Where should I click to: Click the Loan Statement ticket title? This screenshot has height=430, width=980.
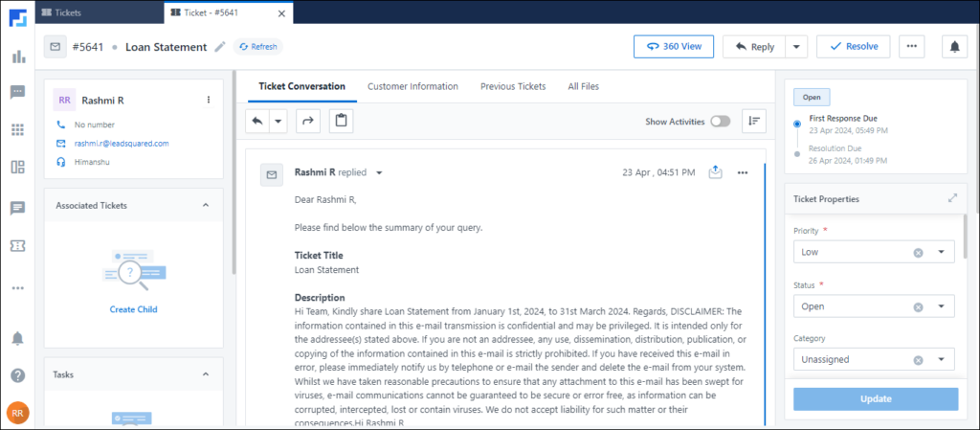(x=167, y=47)
